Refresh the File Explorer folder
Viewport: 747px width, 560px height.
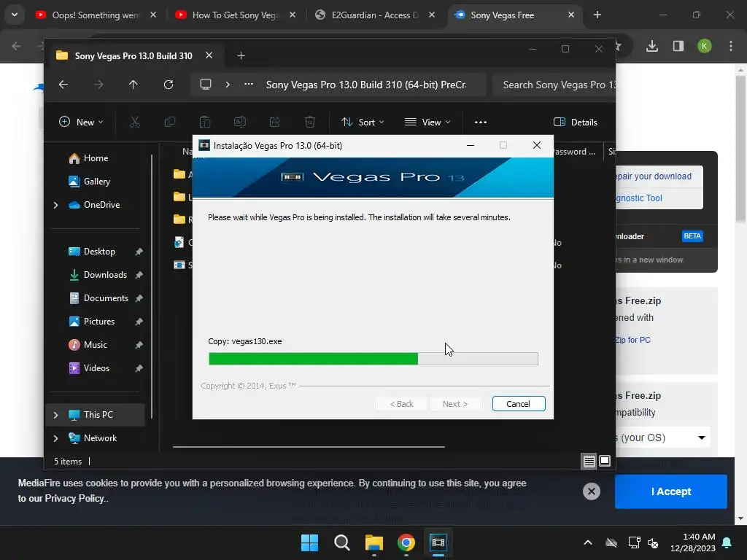(x=169, y=85)
